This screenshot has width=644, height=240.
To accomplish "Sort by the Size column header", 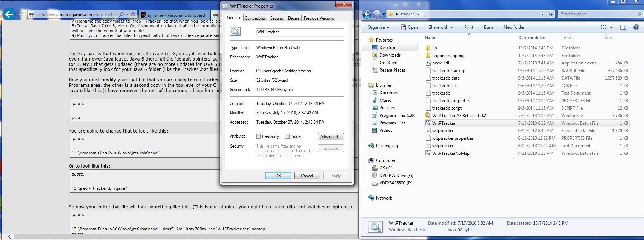I will point(616,38).
